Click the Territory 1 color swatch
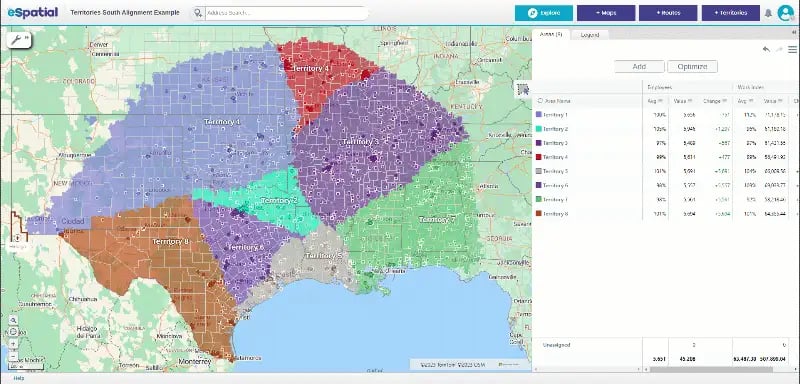This screenshot has height=384, width=800. 538,115
